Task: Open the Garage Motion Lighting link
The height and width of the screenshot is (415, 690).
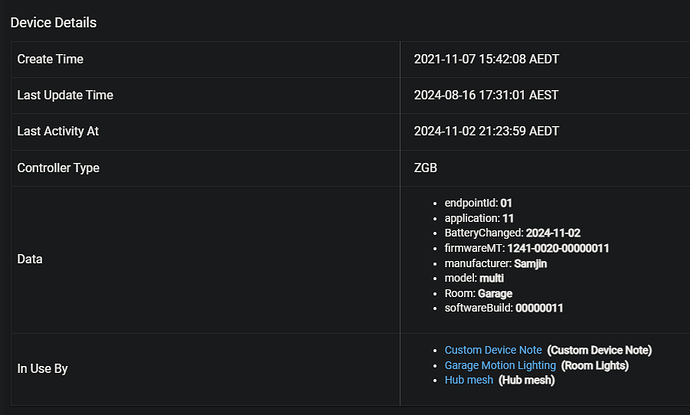Action: (x=500, y=366)
